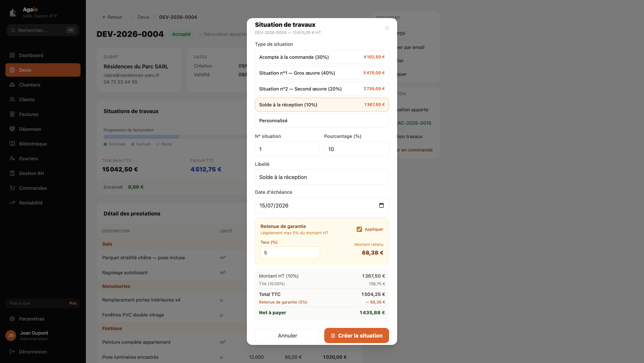Click the Gestion RH clipboard icon
The height and width of the screenshot is (363, 644).
(x=12, y=173)
